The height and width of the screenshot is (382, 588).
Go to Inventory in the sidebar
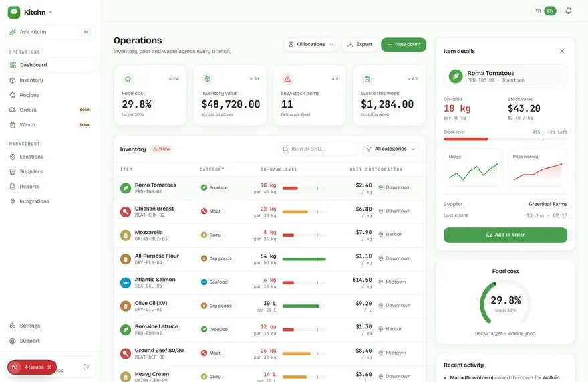coord(50,80)
